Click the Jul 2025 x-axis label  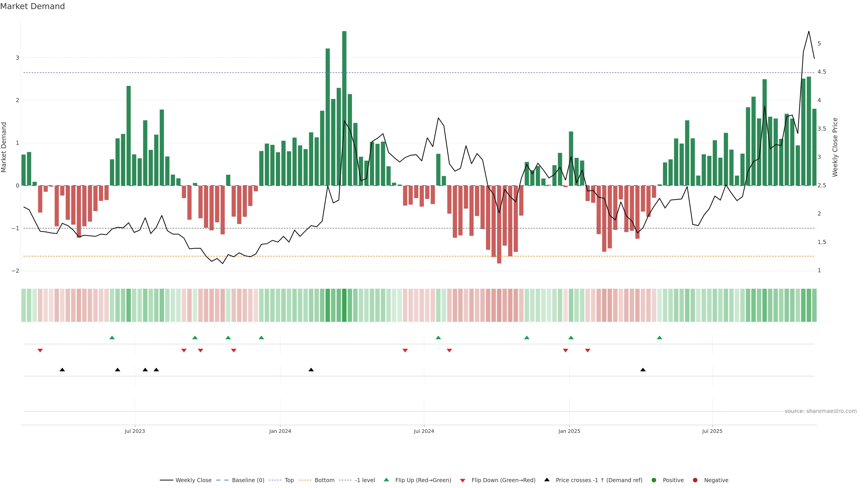point(712,431)
